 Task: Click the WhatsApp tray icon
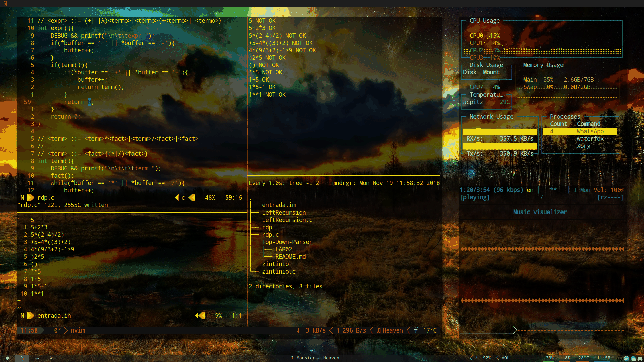pos(620,359)
